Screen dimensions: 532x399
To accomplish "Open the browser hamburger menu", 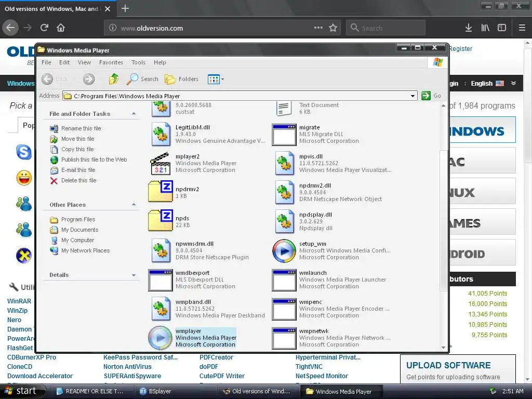I will coord(522,28).
